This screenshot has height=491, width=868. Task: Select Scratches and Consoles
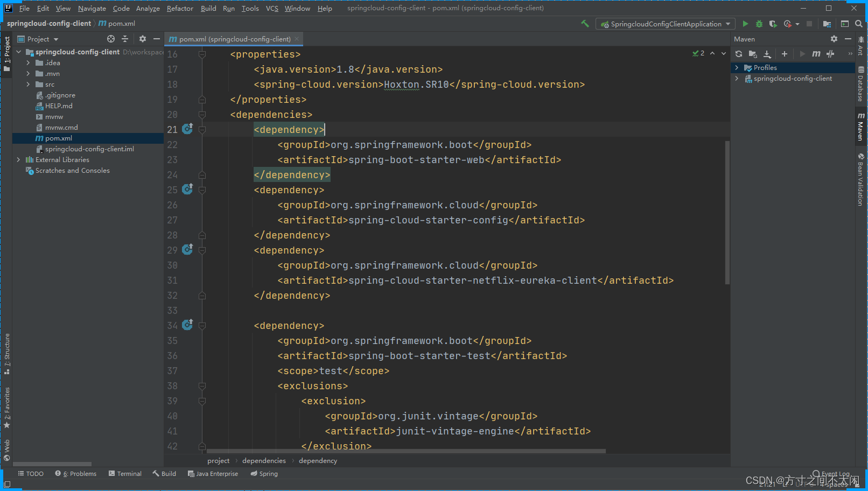[72, 171]
